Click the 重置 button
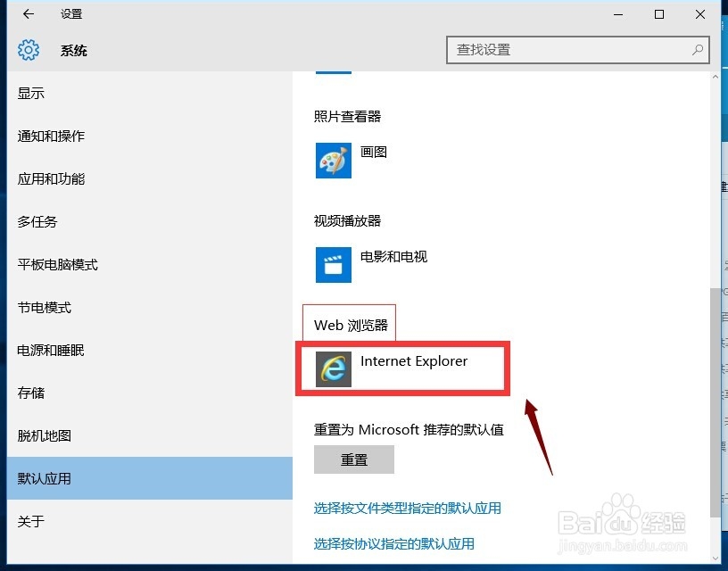 pyautogui.click(x=354, y=459)
